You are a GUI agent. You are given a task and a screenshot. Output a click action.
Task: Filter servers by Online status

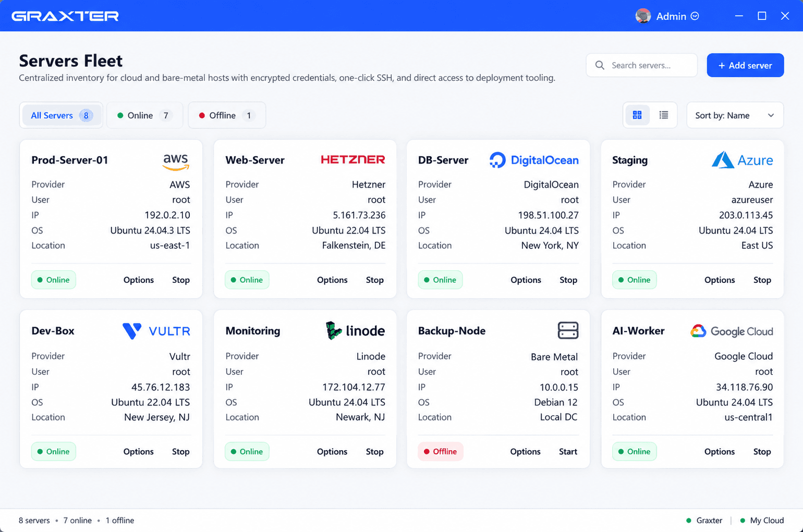(144, 115)
